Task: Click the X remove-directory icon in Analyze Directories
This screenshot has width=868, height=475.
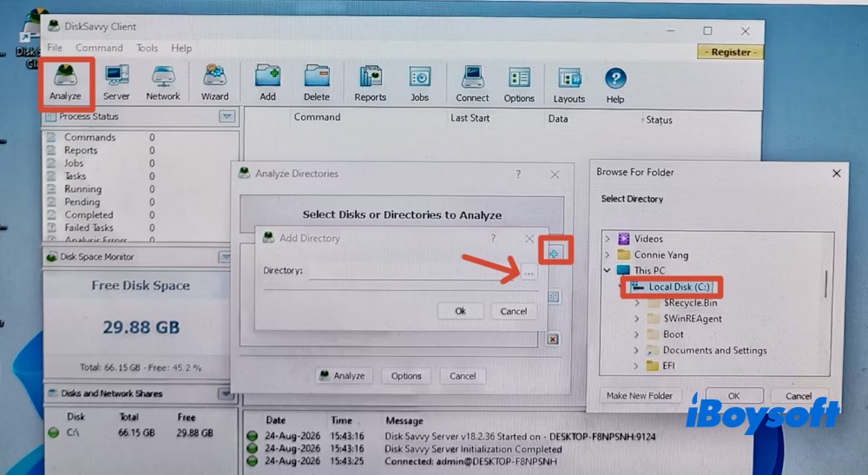Action: 552,339
